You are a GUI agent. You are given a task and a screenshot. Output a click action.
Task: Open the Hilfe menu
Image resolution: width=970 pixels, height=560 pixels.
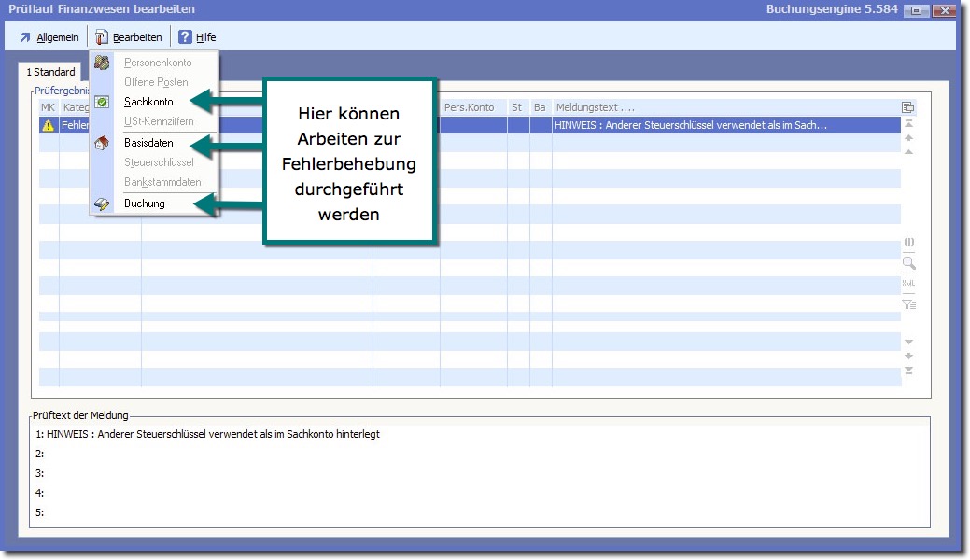[197, 37]
